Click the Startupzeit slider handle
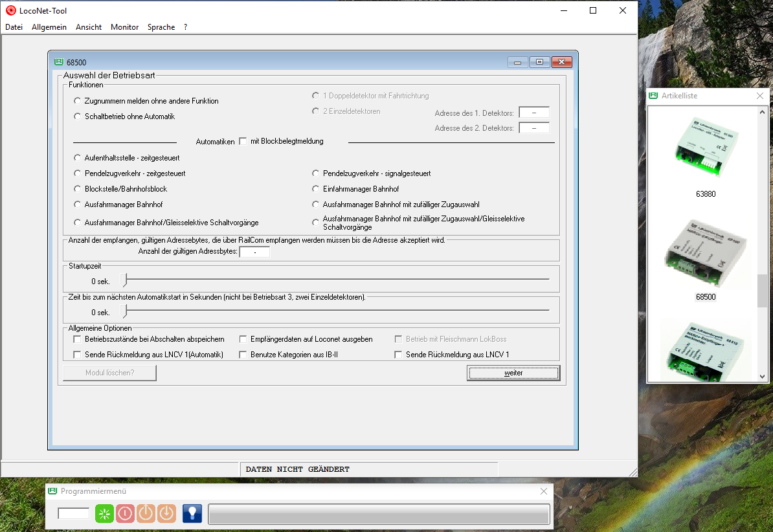Screen dimensions: 773x532 [125, 281]
